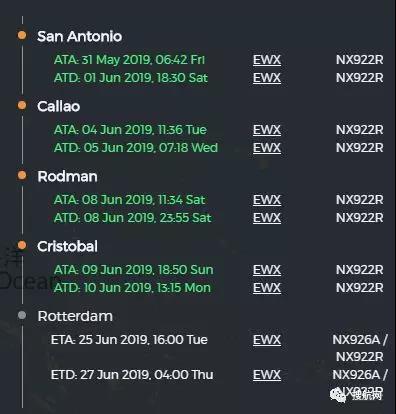The height and width of the screenshot is (414, 396).
Task: Open EWX link for San Antonio ATA
Action: (x=267, y=60)
